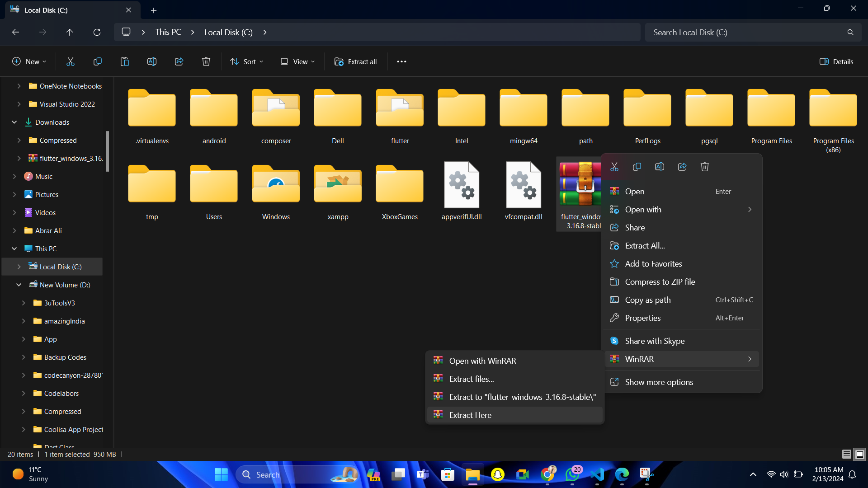Go up one folder level
Viewport: 868px width, 488px height.
tap(70, 32)
